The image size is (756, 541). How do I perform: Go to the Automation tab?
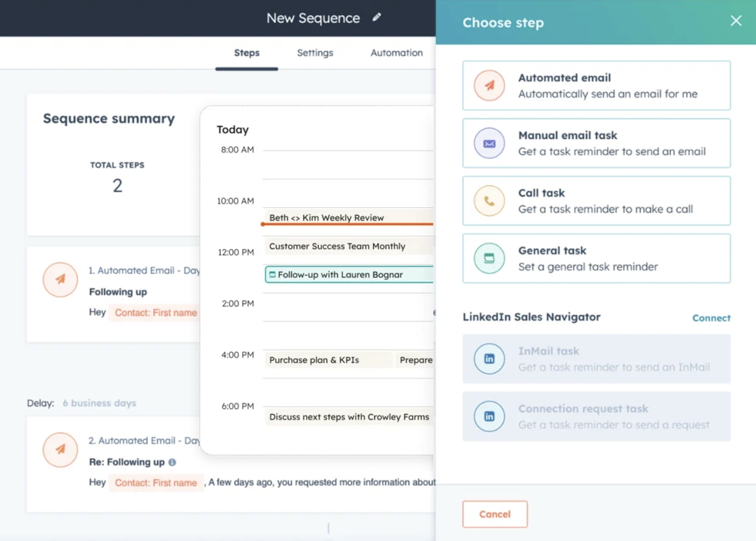(x=396, y=53)
